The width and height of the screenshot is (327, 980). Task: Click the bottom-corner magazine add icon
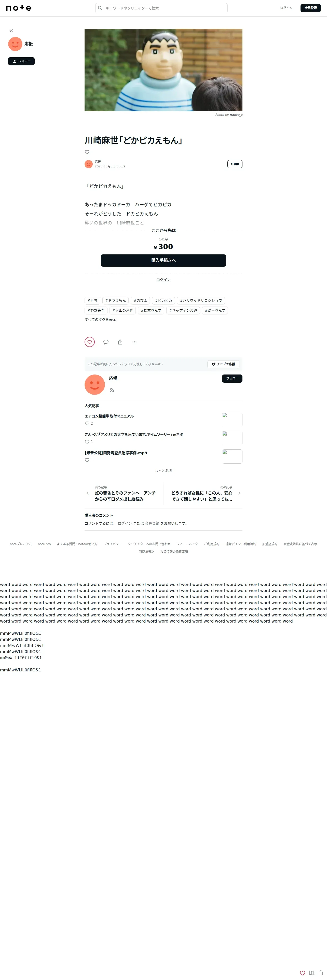tap(312, 973)
